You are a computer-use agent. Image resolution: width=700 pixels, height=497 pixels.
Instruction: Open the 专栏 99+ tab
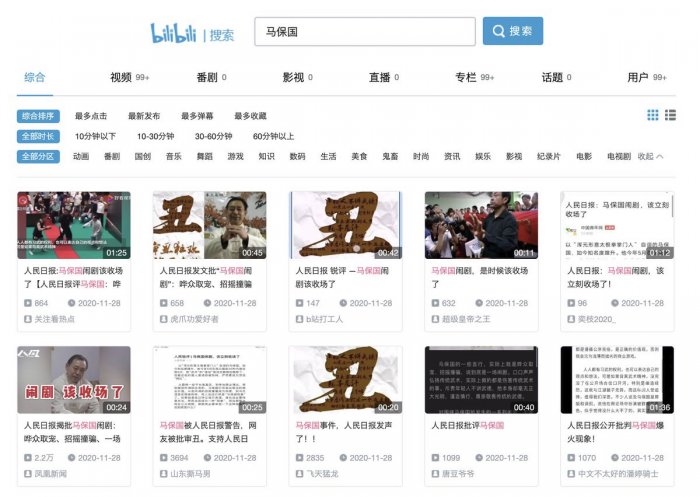click(x=475, y=77)
